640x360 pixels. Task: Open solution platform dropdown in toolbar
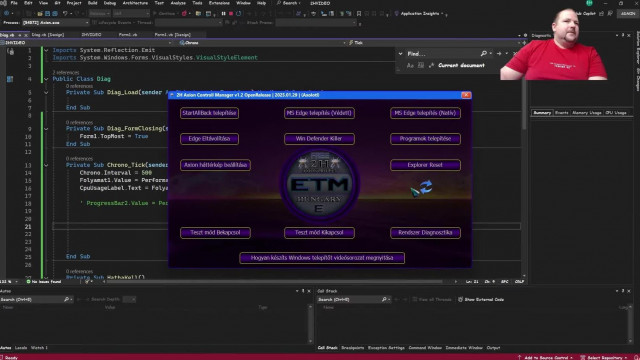[x=147, y=13]
